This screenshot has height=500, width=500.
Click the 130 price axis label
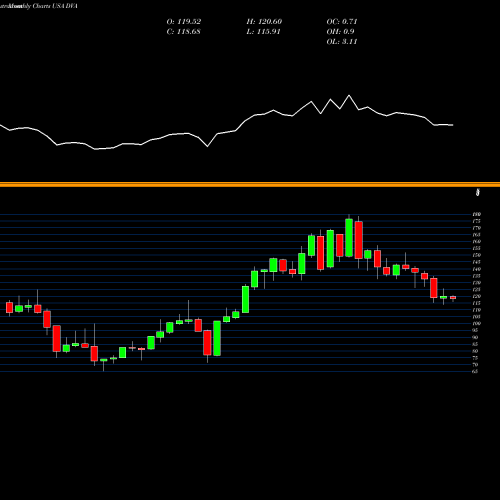click(476, 283)
